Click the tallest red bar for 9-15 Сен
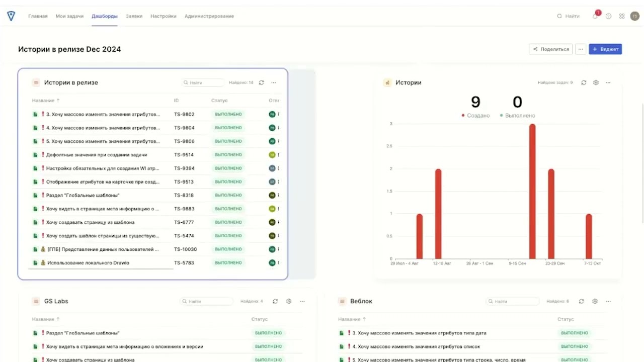 [532, 191]
